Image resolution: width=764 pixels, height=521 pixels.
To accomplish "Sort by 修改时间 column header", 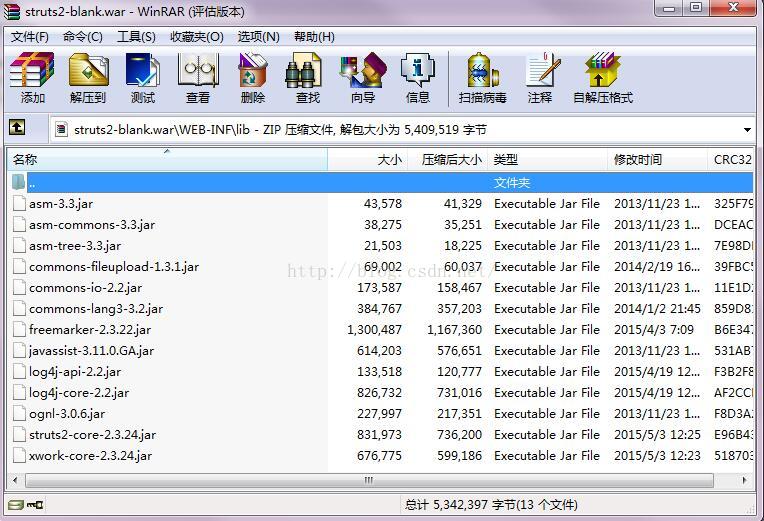I will [x=657, y=159].
